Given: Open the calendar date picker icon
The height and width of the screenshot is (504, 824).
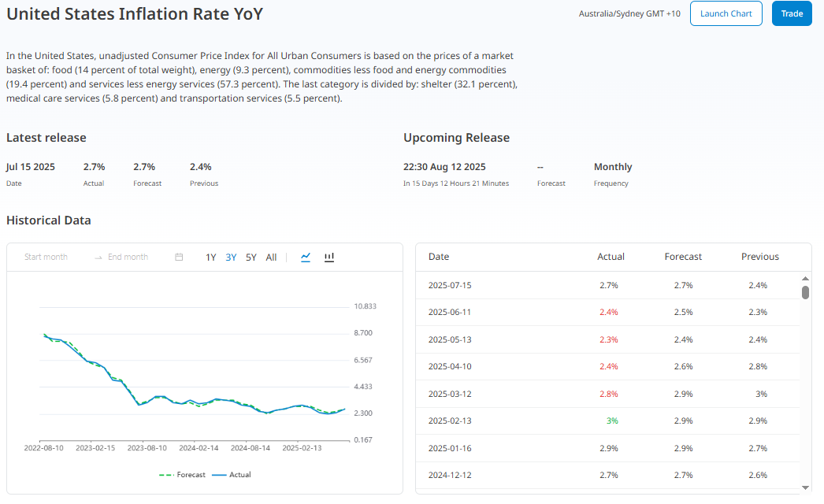Looking at the screenshot, I should pyautogui.click(x=179, y=258).
